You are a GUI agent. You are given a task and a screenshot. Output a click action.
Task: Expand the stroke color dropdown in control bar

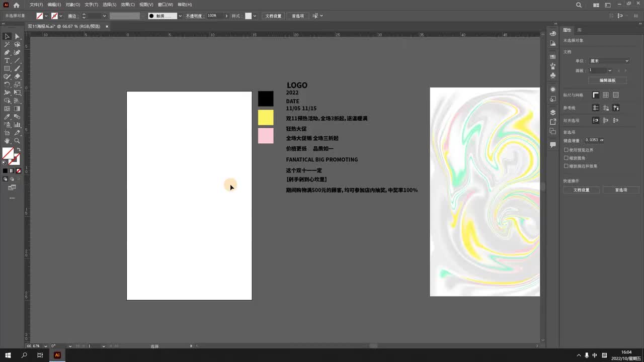(61, 16)
